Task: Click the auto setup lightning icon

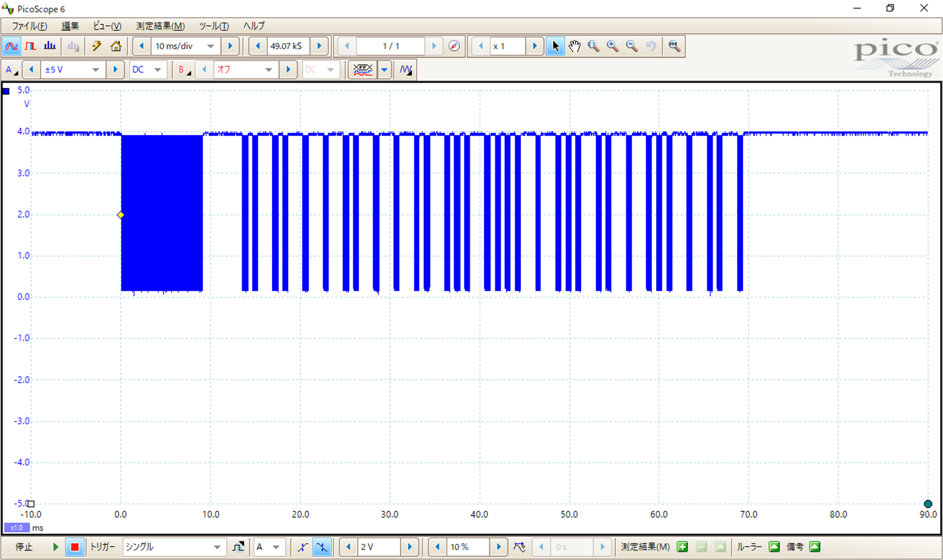Action: tap(96, 46)
